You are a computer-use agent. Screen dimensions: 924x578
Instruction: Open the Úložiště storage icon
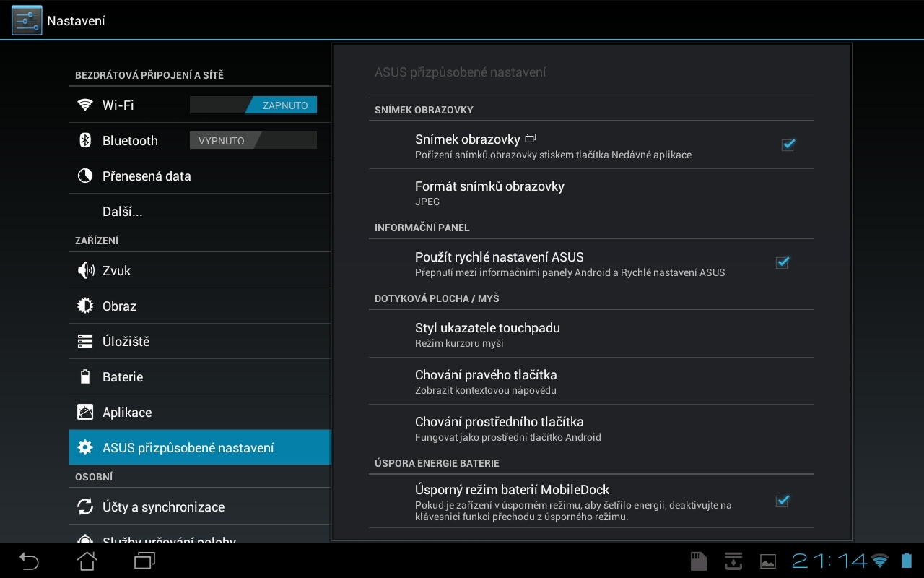[86, 341]
